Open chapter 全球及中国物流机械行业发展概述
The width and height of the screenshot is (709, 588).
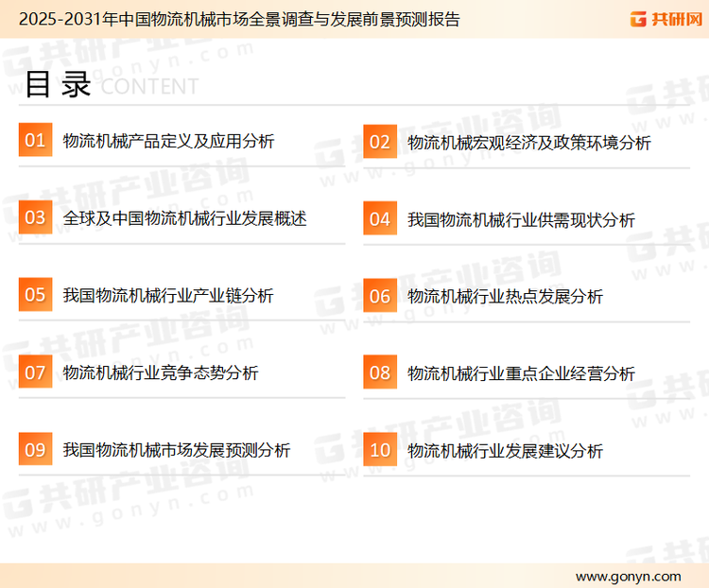pos(184,218)
